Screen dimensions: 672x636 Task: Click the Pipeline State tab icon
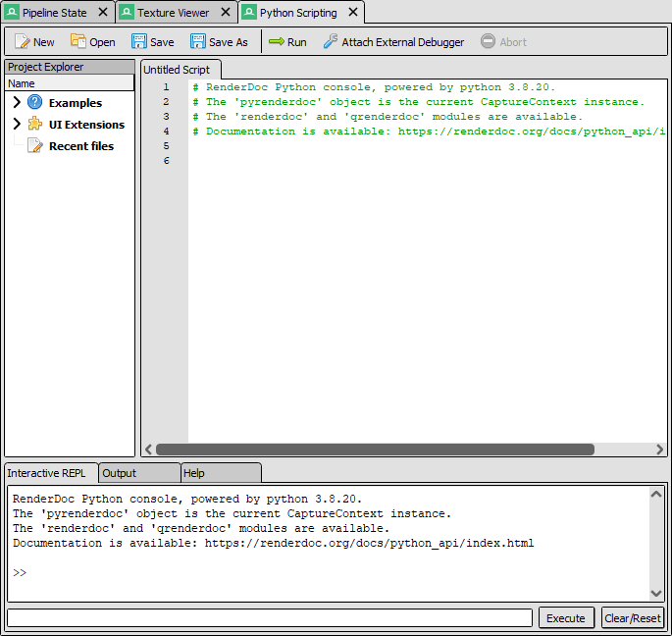[x=12, y=12]
